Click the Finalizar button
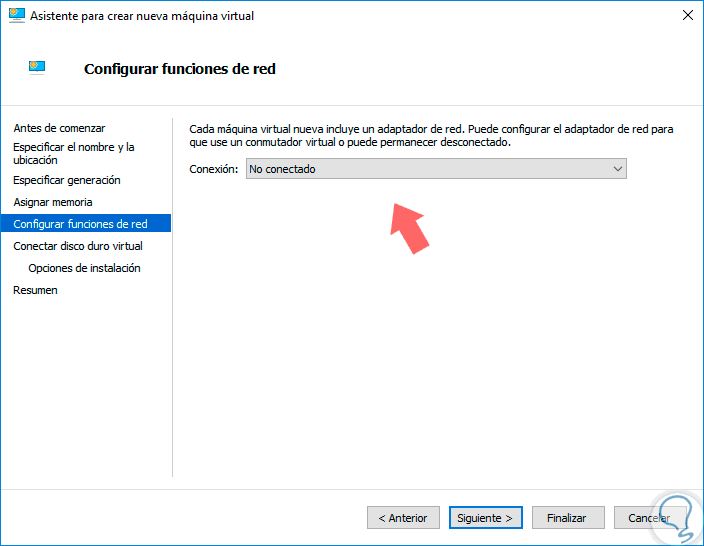 [x=568, y=518]
